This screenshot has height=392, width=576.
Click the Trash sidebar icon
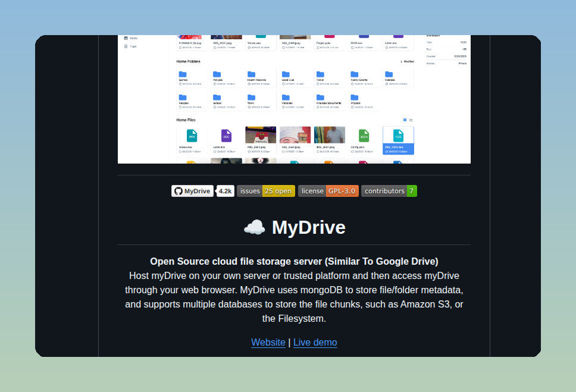tap(126, 46)
